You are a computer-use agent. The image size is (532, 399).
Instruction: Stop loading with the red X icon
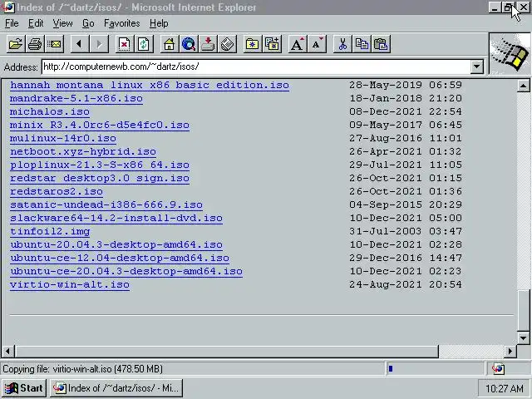124,44
